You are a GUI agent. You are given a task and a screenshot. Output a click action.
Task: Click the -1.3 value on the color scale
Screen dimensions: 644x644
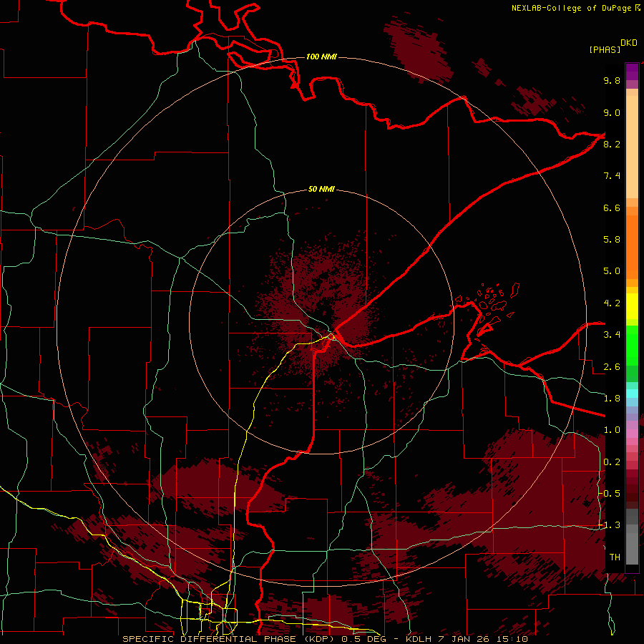click(x=609, y=525)
